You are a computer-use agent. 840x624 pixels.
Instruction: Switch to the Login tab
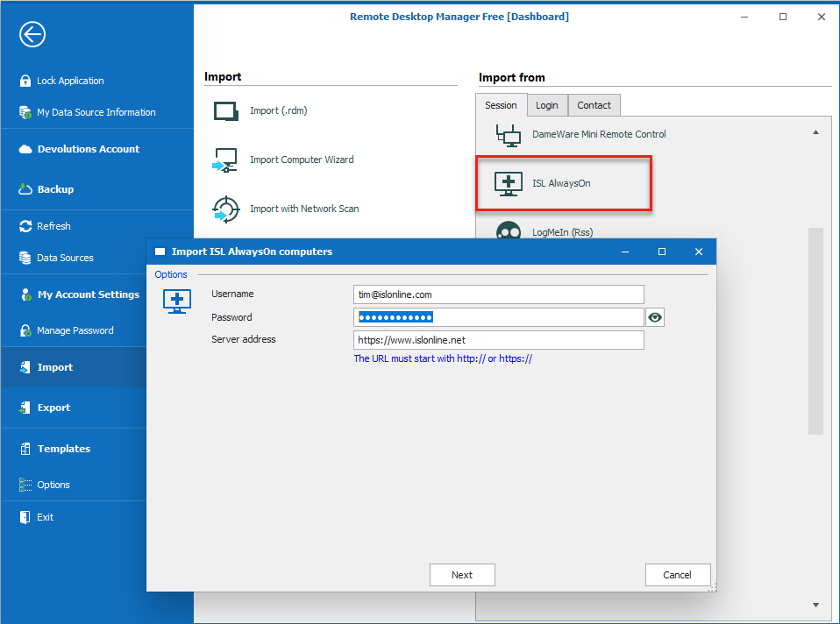pos(546,105)
